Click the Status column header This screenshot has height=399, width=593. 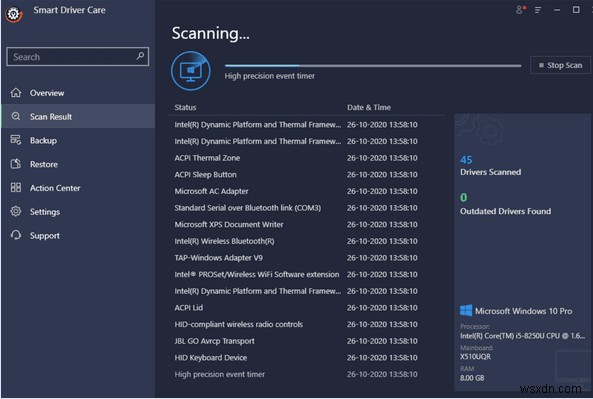pyautogui.click(x=185, y=107)
